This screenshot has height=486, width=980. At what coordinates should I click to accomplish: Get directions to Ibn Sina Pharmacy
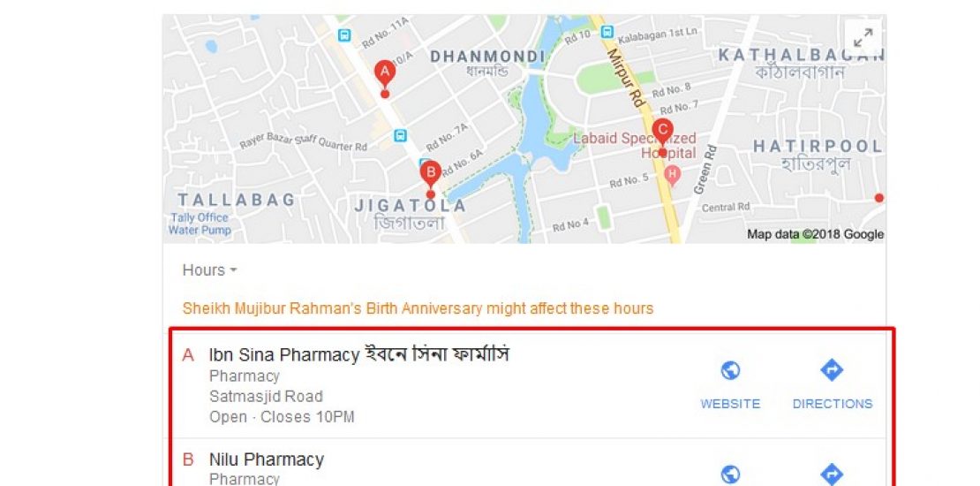(832, 370)
